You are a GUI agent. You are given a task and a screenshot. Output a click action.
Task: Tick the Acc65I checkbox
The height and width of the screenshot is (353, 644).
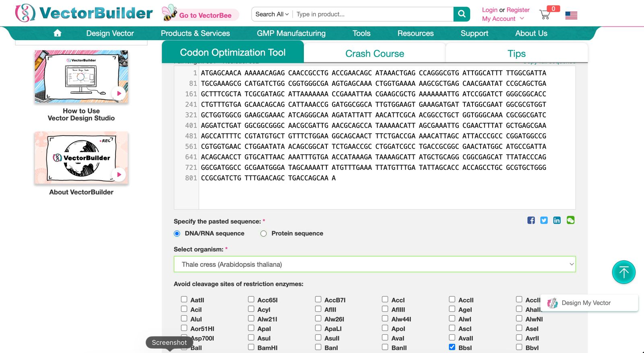tap(251, 299)
